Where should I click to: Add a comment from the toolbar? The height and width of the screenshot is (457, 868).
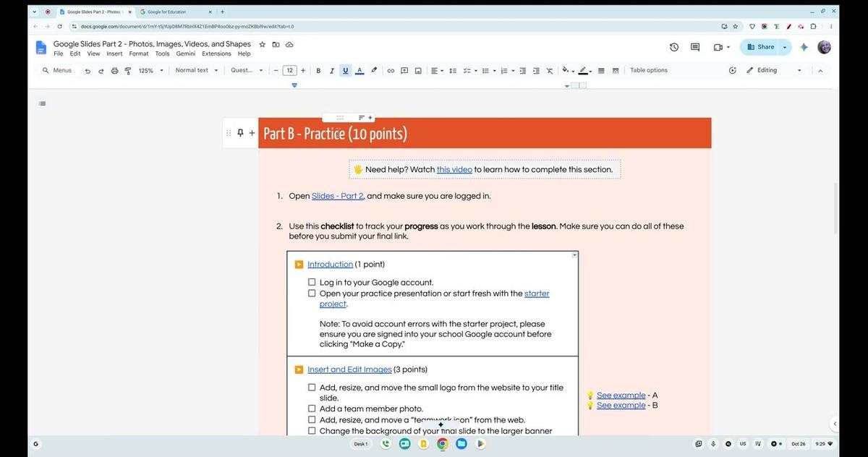point(404,71)
